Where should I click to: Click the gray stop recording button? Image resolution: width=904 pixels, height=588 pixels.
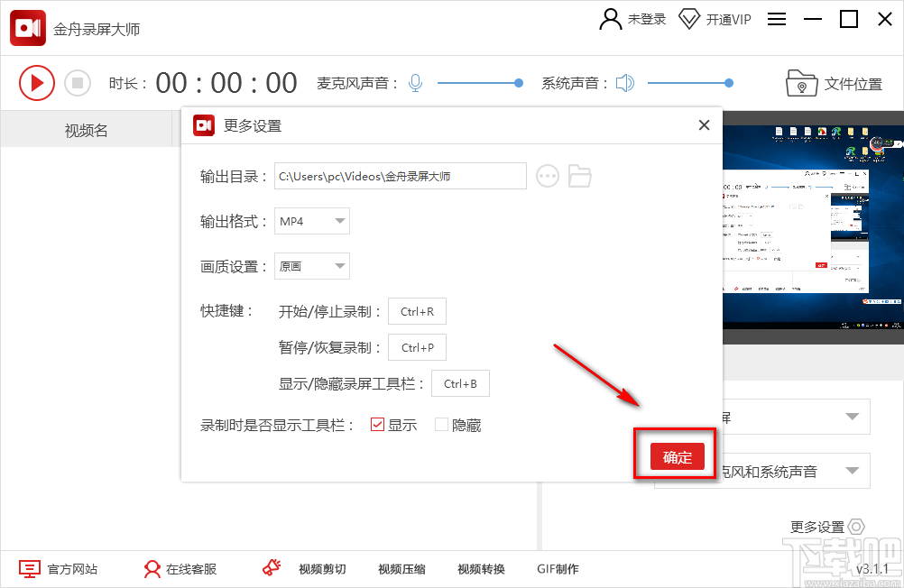pos(78,83)
